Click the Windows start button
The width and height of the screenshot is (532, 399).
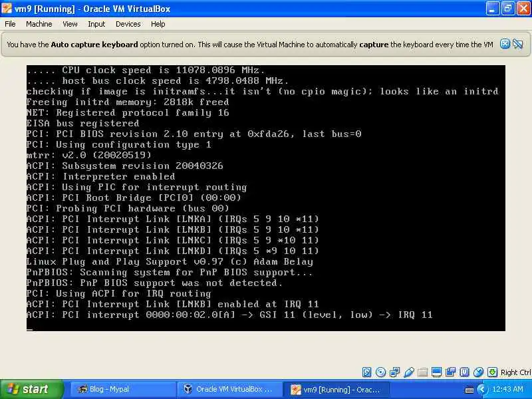pyautogui.click(x=32, y=389)
